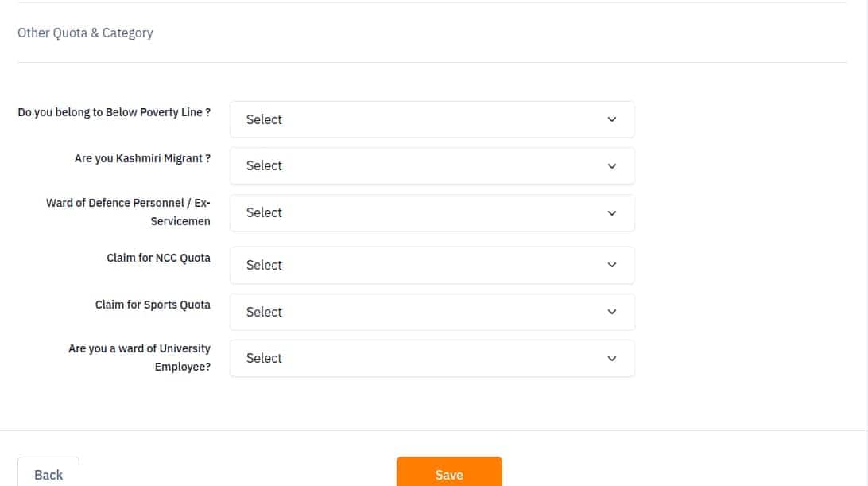The image size is (868, 486).
Task: Expand the ward of University Employee dropdown
Action: 432,359
